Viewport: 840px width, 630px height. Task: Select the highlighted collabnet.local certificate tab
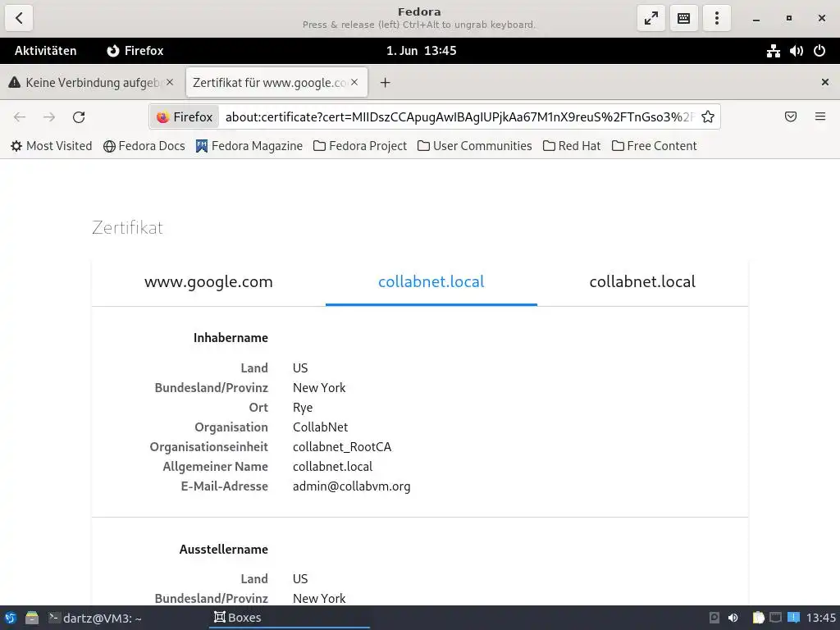(431, 282)
